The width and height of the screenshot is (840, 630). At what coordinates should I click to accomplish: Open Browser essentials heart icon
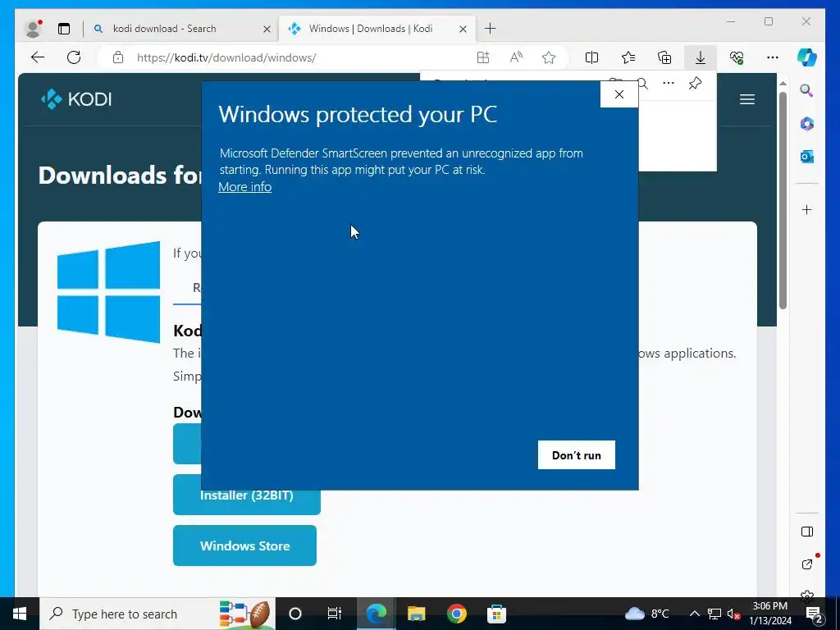tap(737, 57)
